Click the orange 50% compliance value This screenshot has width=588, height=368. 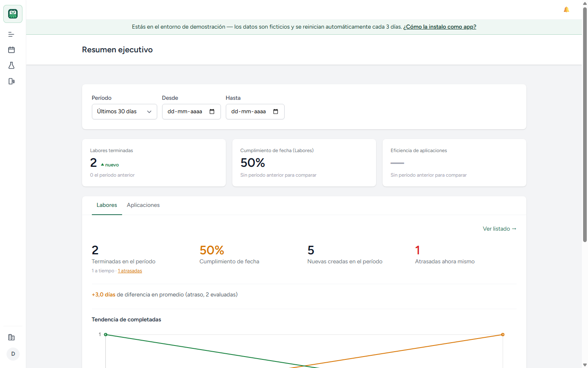(x=212, y=250)
